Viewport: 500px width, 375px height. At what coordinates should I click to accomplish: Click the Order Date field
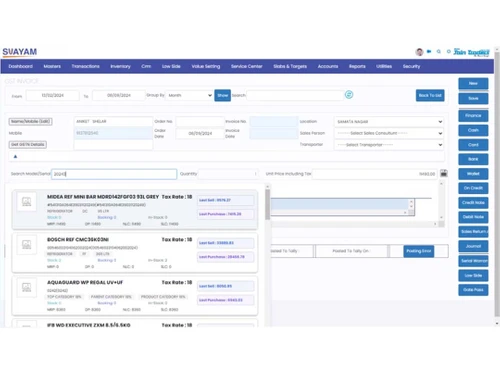coord(200,133)
